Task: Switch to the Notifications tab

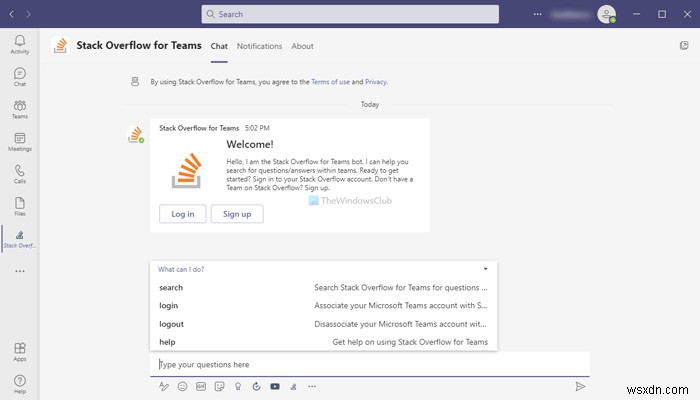Action: click(259, 46)
